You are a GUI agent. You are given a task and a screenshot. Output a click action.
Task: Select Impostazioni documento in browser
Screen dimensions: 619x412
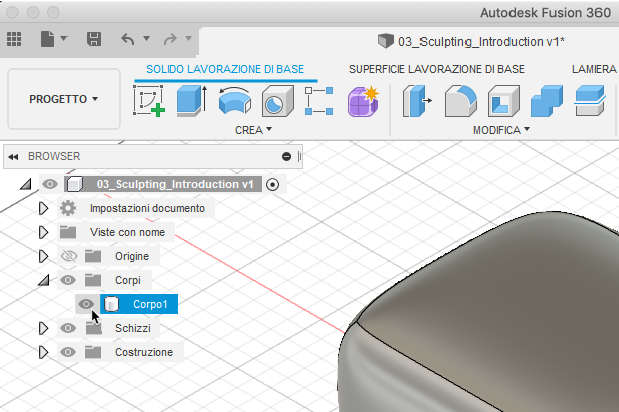pos(147,208)
